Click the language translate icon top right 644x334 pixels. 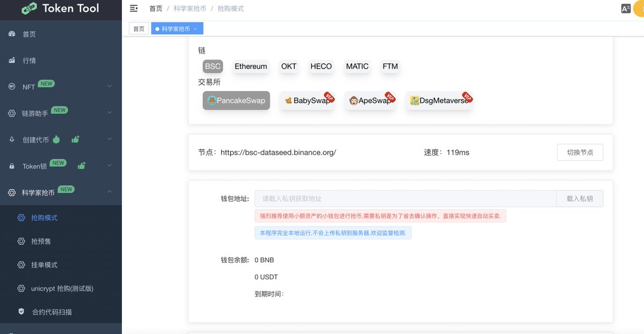626,9
